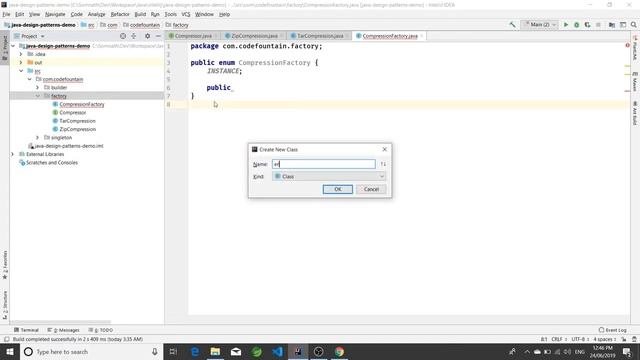Expand the .idea folder

click(21, 54)
